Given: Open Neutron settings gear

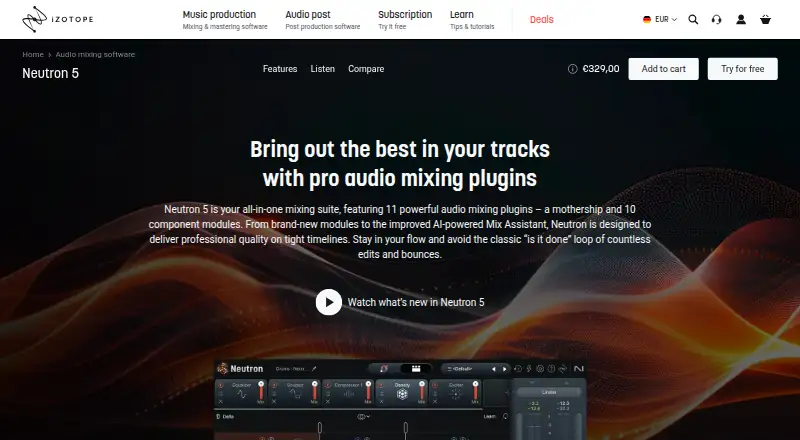Looking at the screenshot, I should [x=540, y=369].
